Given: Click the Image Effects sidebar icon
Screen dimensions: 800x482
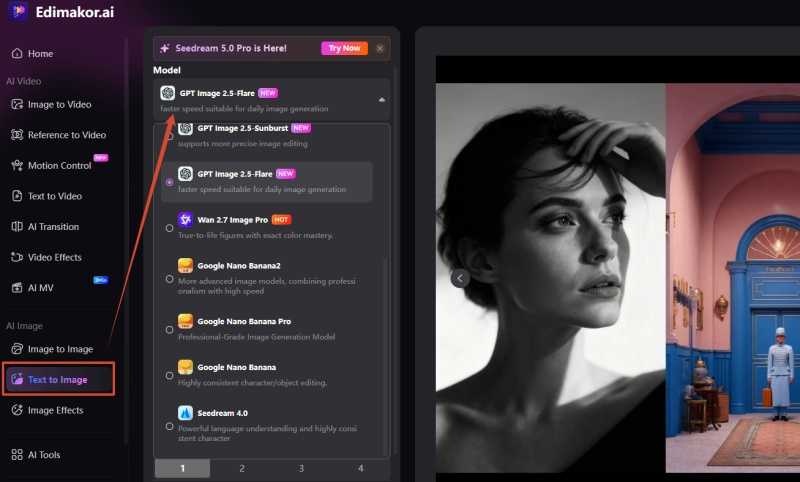Looking at the screenshot, I should coord(17,410).
